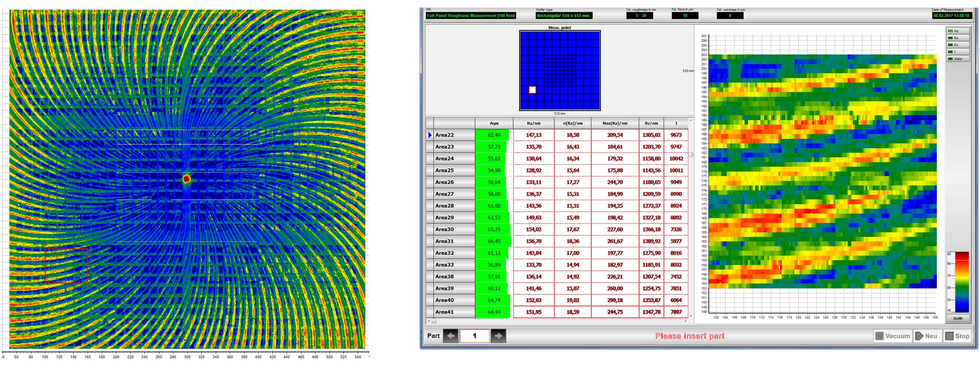Viewport: 980px width, 370px height.
Task: Click the Job name field
Action: [x=471, y=16]
